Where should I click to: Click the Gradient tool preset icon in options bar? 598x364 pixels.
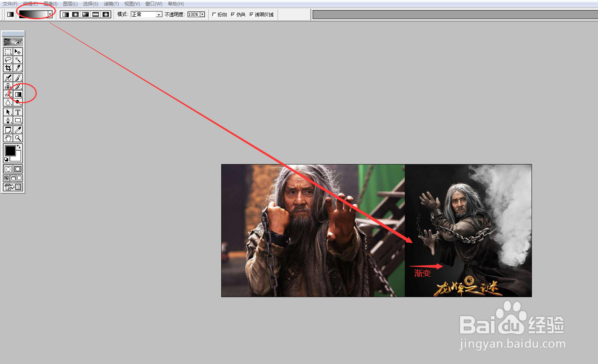tap(10, 14)
